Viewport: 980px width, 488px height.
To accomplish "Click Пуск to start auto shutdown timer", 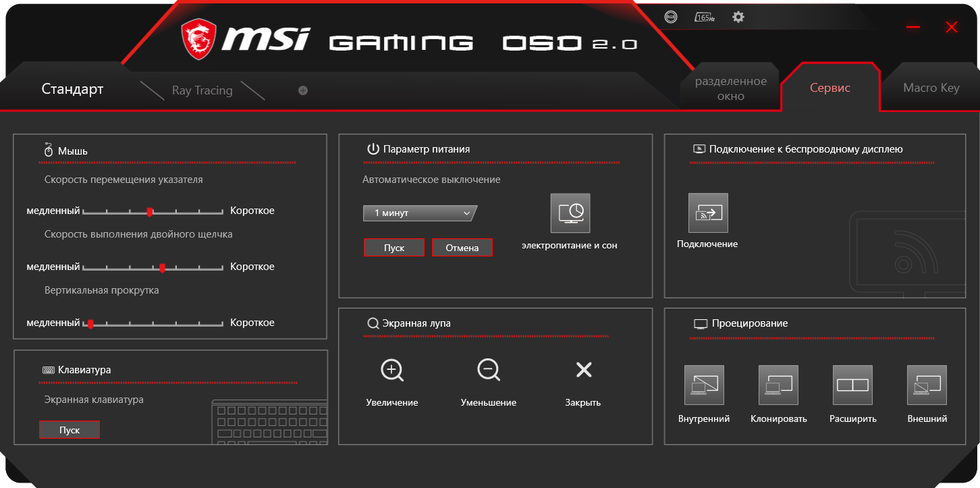I will coord(394,248).
